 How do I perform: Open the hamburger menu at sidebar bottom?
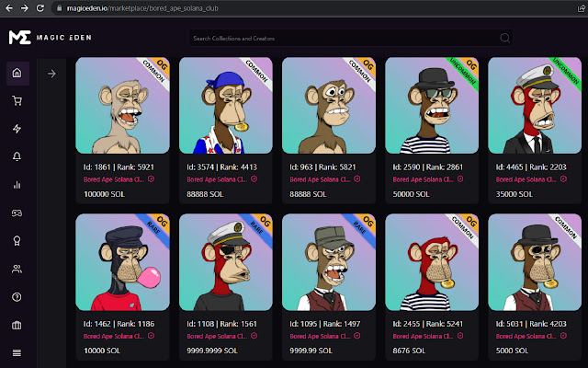[17, 353]
